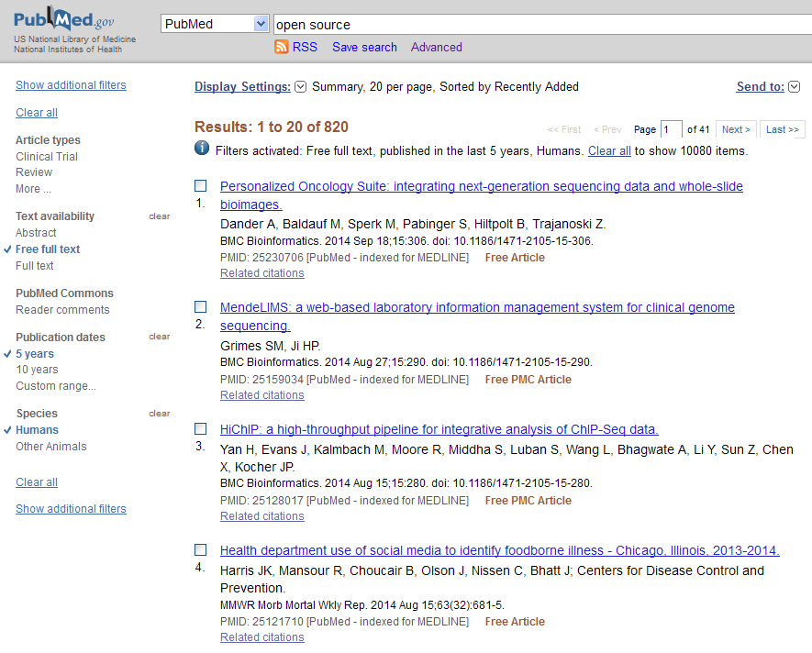The height and width of the screenshot is (653, 812).
Task: Clear the Species filter
Action: pyautogui.click(x=160, y=414)
